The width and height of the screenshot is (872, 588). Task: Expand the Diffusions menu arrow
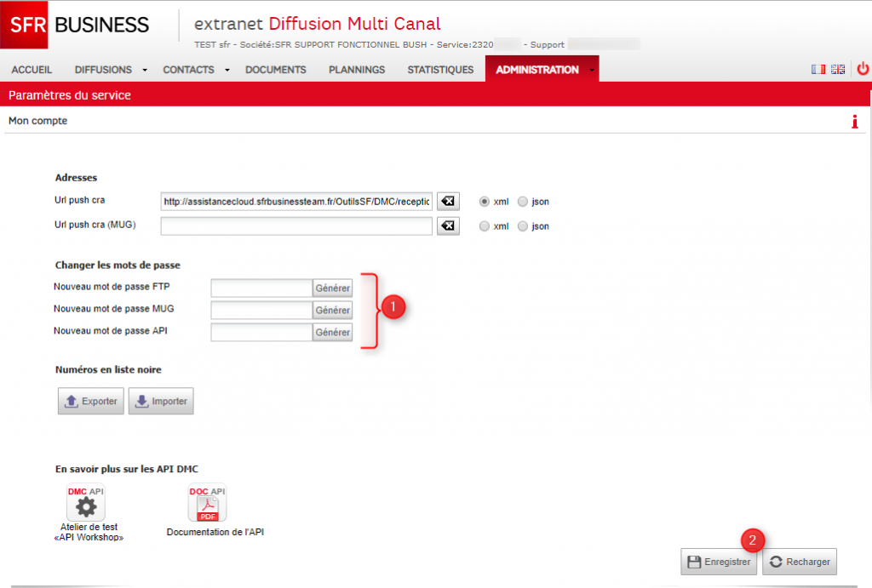[x=145, y=70]
